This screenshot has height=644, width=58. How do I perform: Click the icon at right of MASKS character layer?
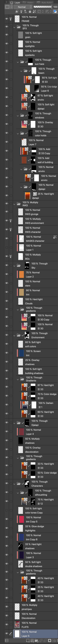click(55, 237)
